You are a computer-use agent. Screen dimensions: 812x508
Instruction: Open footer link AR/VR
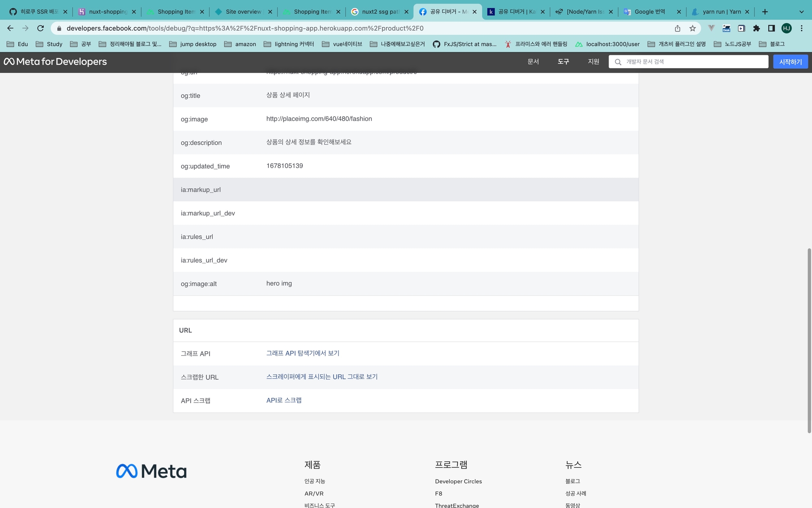coord(314,493)
